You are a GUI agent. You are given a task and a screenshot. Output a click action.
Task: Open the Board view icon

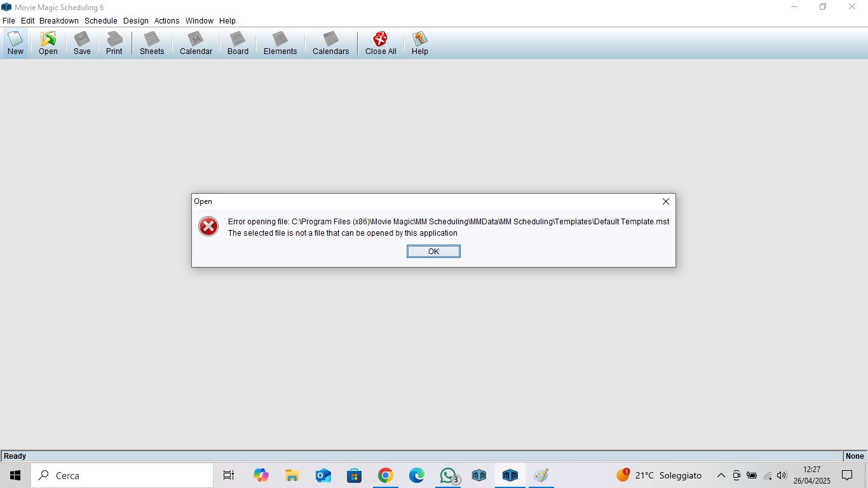point(238,43)
